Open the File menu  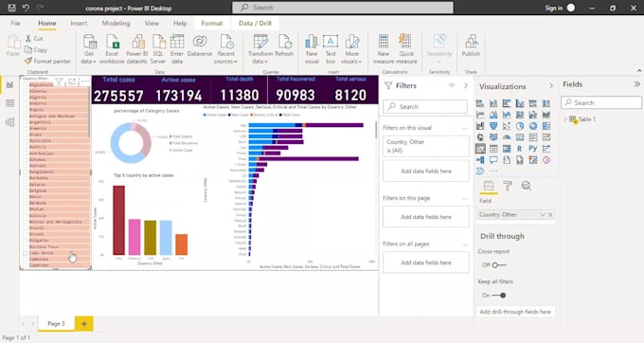tap(15, 24)
